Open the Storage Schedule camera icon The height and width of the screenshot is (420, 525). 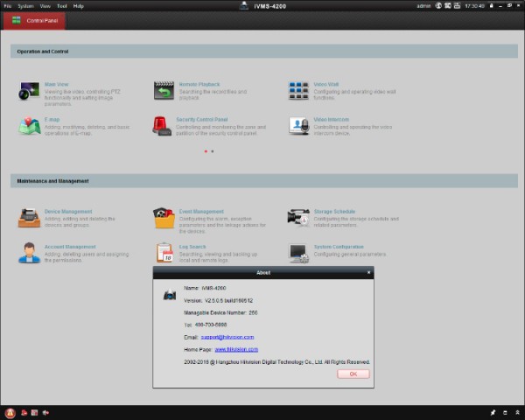[298, 218]
